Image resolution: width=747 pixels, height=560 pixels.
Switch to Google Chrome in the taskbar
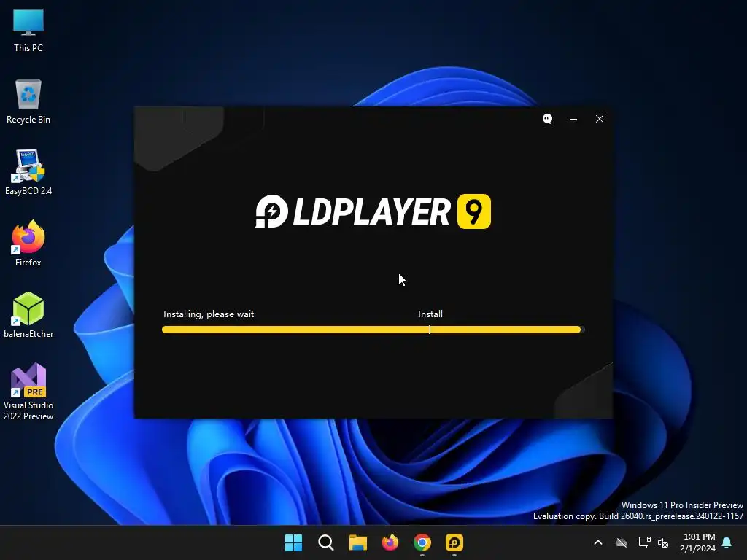[422, 542]
